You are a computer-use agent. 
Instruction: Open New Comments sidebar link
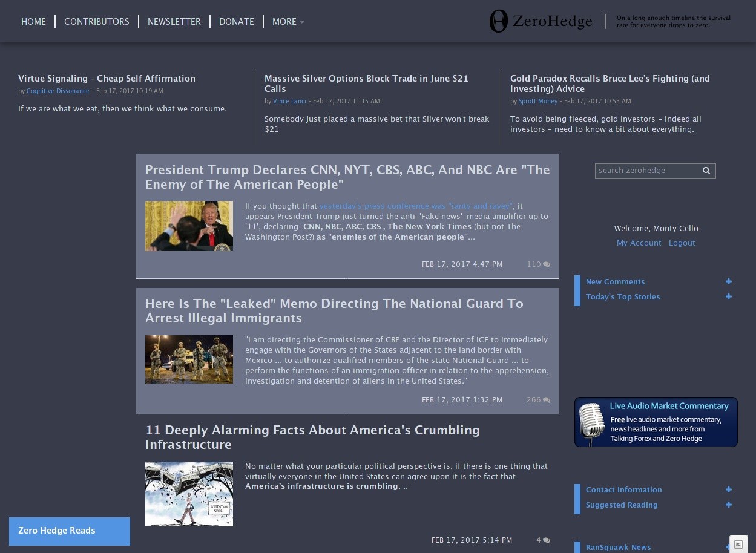(x=615, y=281)
